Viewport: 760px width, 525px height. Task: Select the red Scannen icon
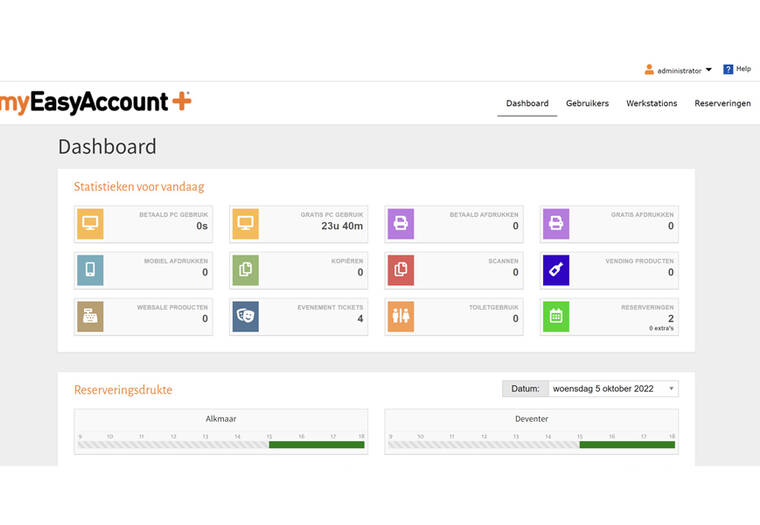400,270
